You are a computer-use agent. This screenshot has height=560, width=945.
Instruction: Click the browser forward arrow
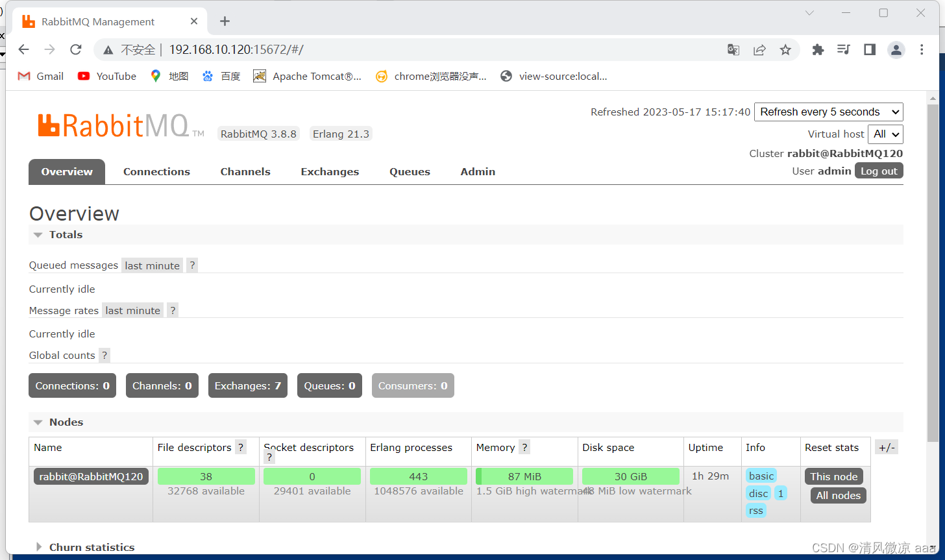[x=49, y=49]
